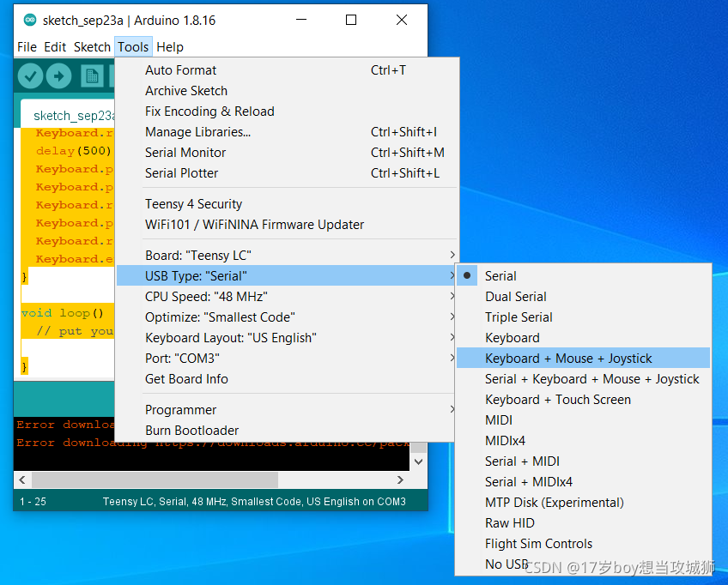Click the line number 1 - 25 indicator
Viewport: 728px width, 585px height.
tap(33, 502)
